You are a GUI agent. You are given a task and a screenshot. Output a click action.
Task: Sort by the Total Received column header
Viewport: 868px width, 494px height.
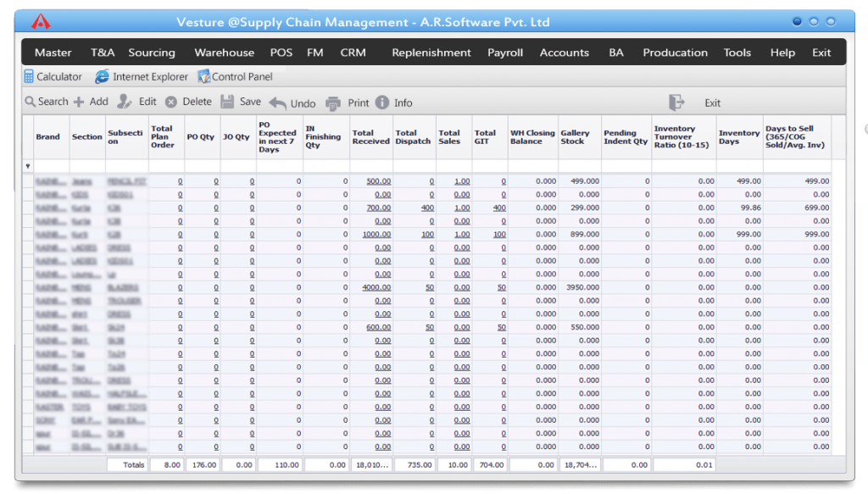[371, 137]
